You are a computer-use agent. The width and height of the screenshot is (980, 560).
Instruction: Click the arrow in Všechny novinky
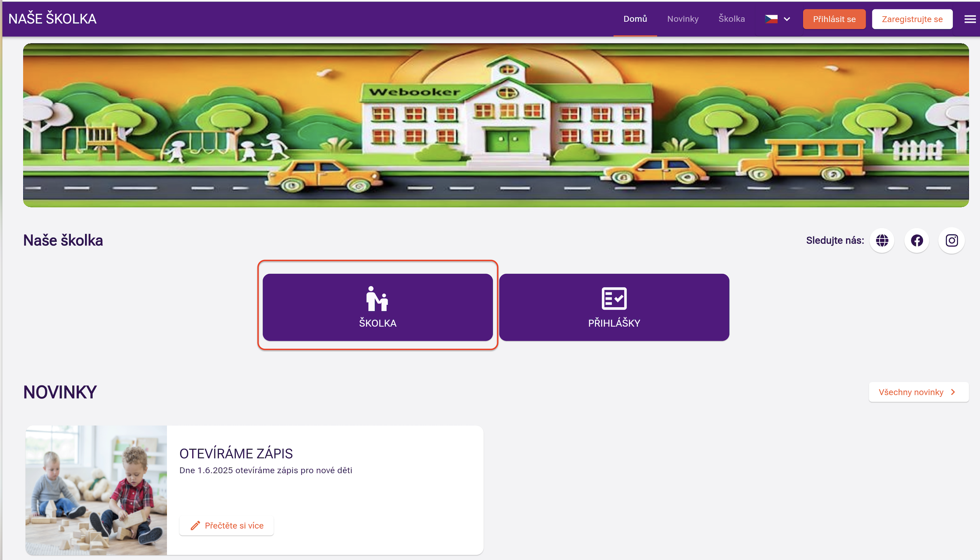(x=953, y=392)
